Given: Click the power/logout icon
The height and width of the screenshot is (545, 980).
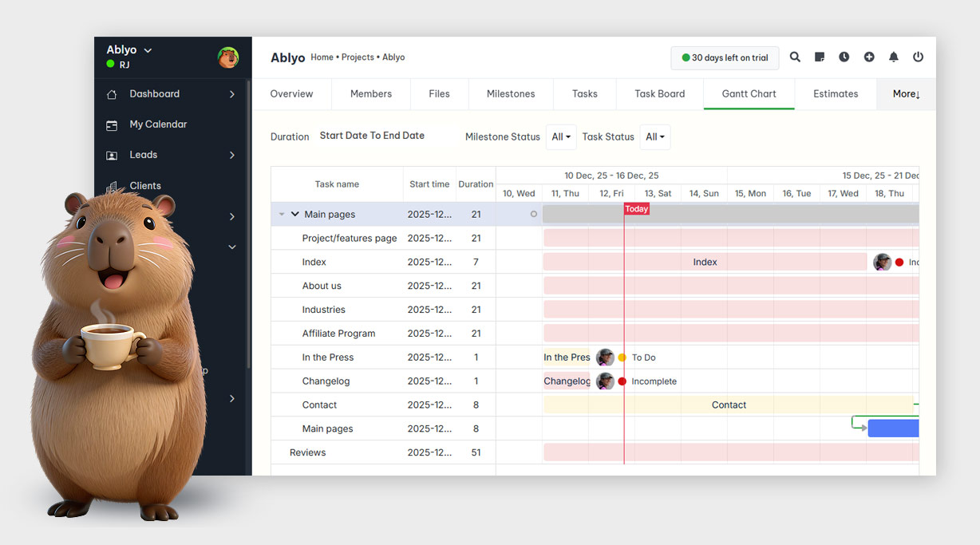Looking at the screenshot, I should pos(918,57).
